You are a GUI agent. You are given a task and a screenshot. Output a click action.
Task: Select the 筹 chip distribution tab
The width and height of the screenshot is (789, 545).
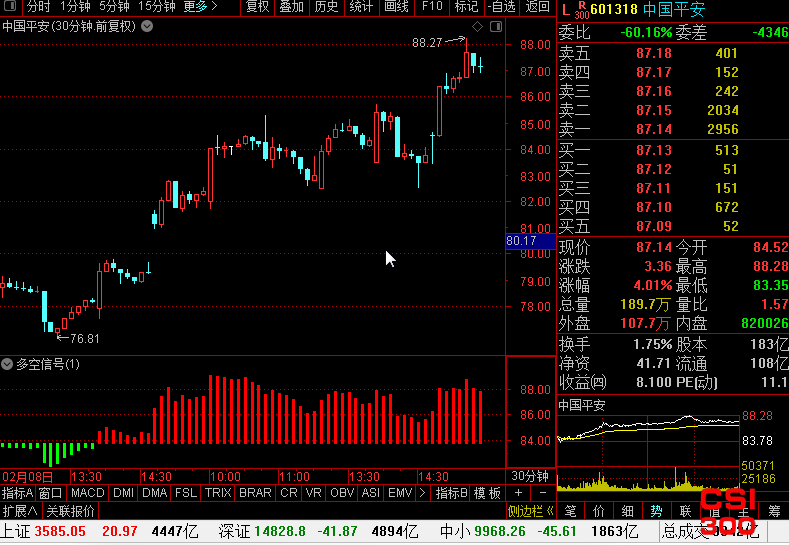774,511
